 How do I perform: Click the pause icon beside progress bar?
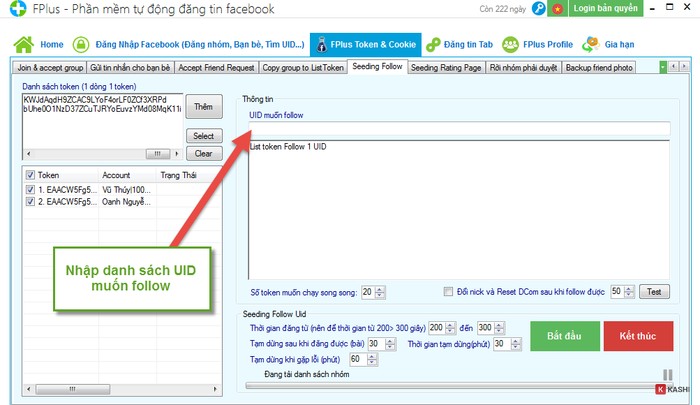(668, 376)
